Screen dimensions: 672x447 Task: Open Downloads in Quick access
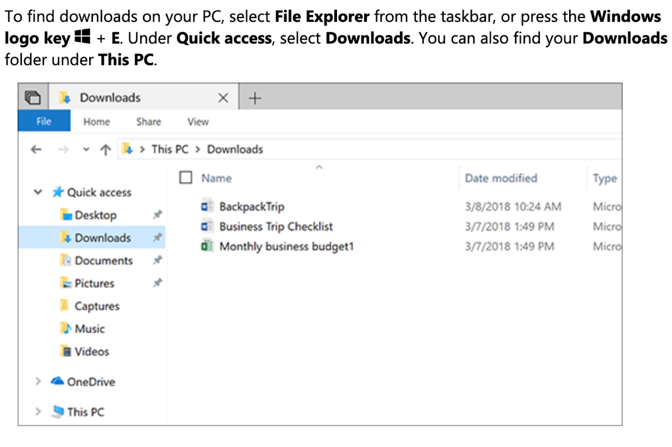click(103, 238)
